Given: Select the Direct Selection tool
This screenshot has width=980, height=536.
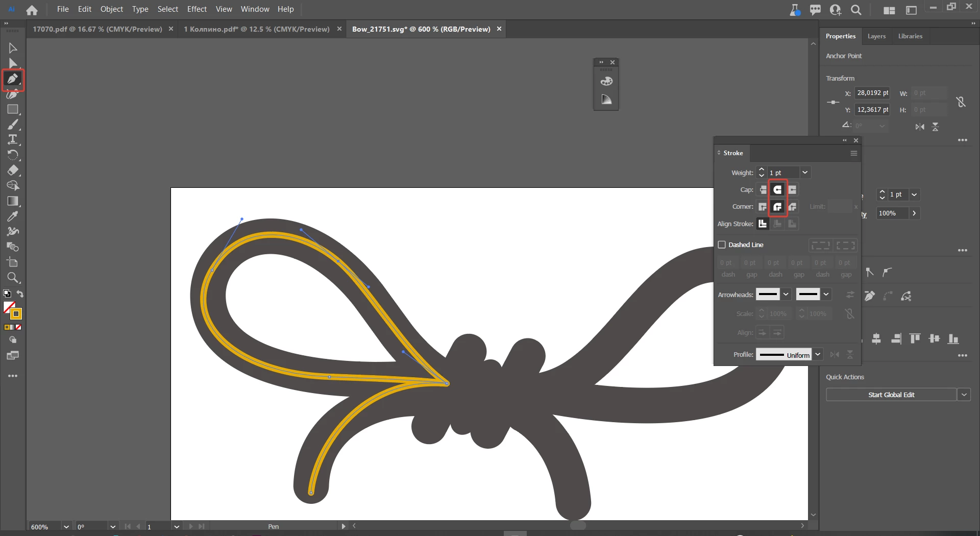Looking at the screenshot, I should [x=13, y=63].
